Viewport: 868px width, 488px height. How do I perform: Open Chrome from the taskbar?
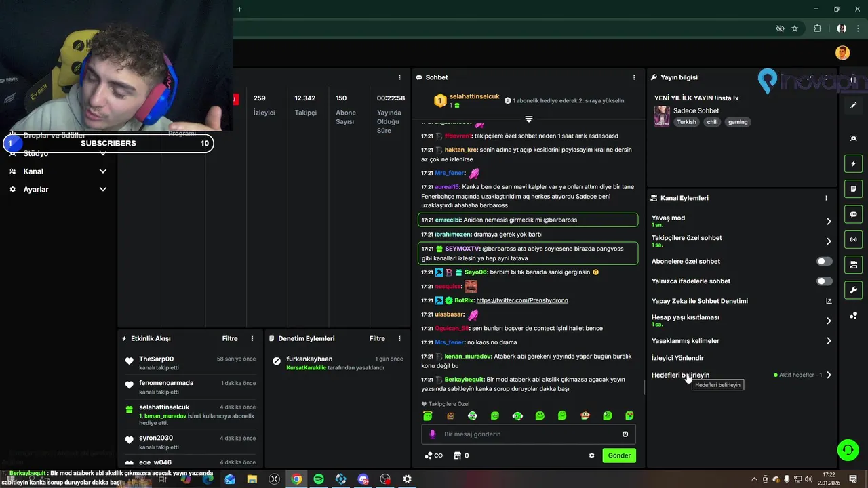click(x=296, y=479)
